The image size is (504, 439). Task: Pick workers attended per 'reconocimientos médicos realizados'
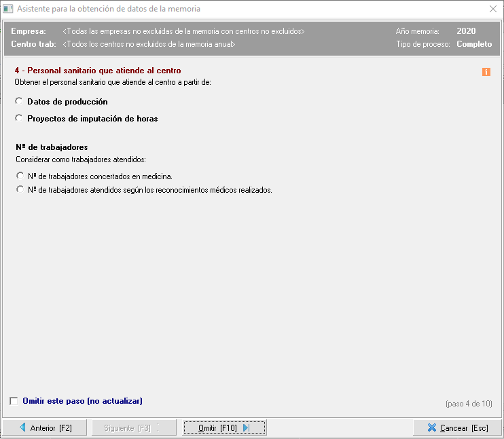(x=19, y=190)
